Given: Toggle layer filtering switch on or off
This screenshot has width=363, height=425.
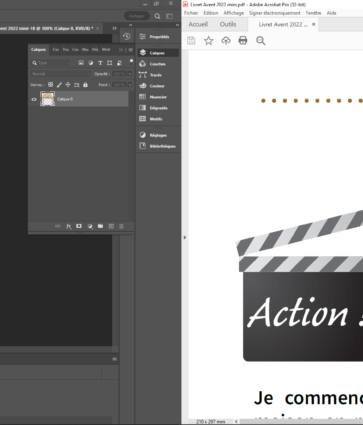Looking at the screenshot, I should pos(131,61).
